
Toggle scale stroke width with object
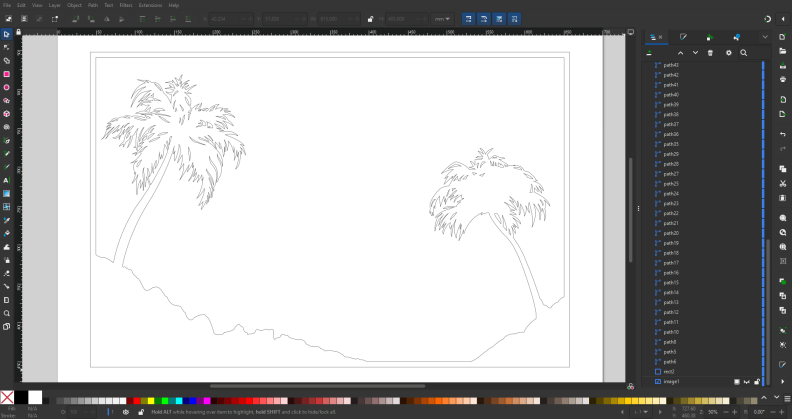[x=468, y=19]
